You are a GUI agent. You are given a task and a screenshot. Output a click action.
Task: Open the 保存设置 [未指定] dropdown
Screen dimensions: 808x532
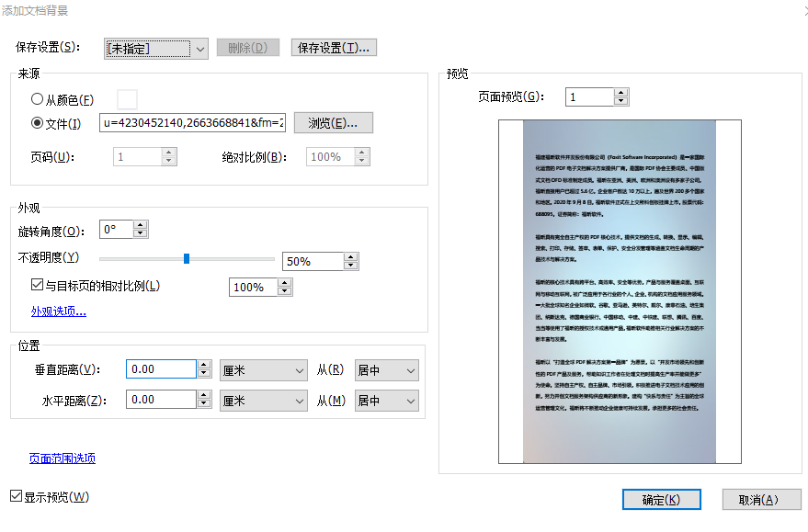coord(202,46)
